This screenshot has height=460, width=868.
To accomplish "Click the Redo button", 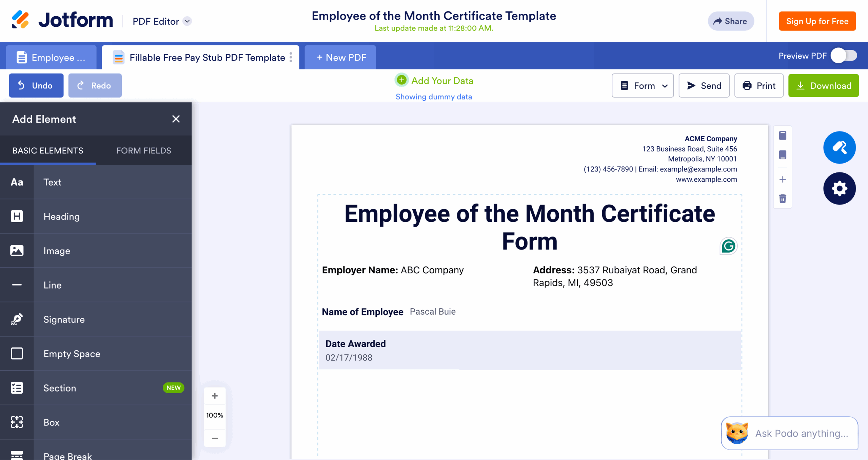I will (95, 85).
